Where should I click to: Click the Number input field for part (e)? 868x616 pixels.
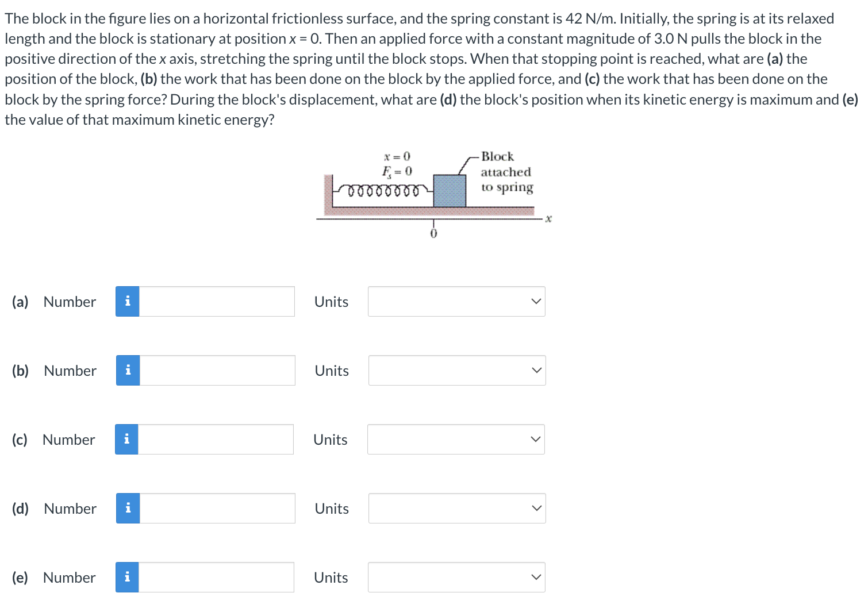[216, 577]
